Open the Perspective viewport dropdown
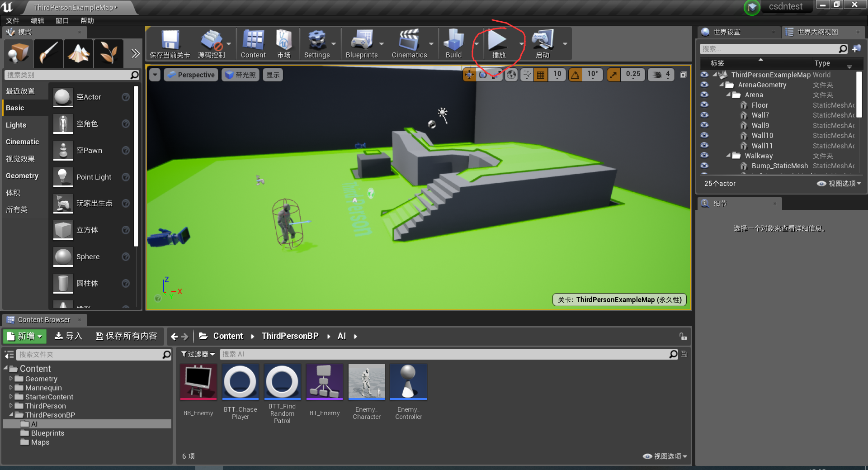This screenshot has width=868, height=470. [191, 75]
